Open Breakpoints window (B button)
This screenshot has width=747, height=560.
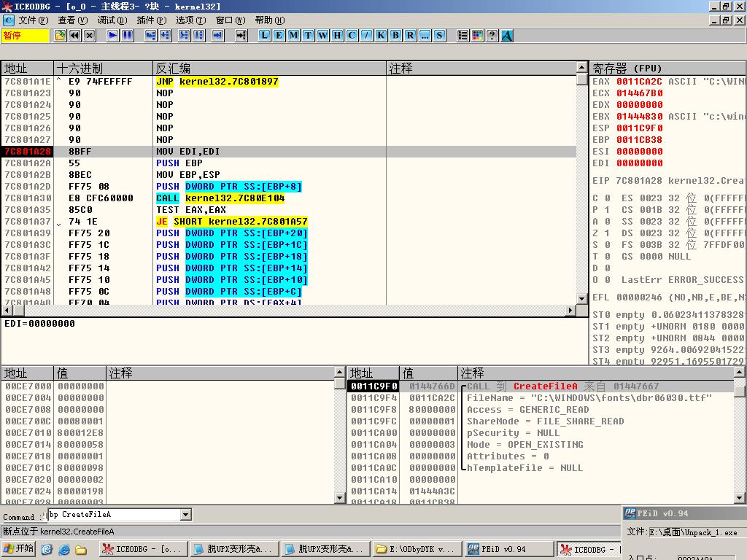click(395, 35)
